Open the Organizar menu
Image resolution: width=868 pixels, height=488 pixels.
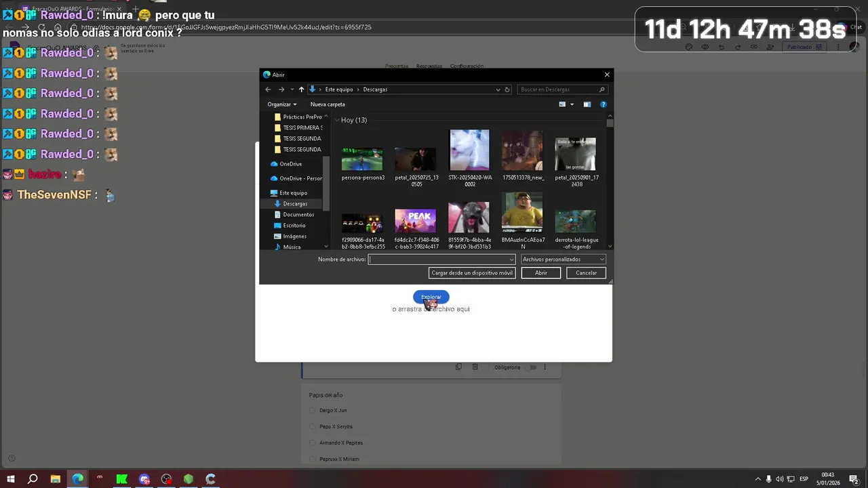pos(282,104)
